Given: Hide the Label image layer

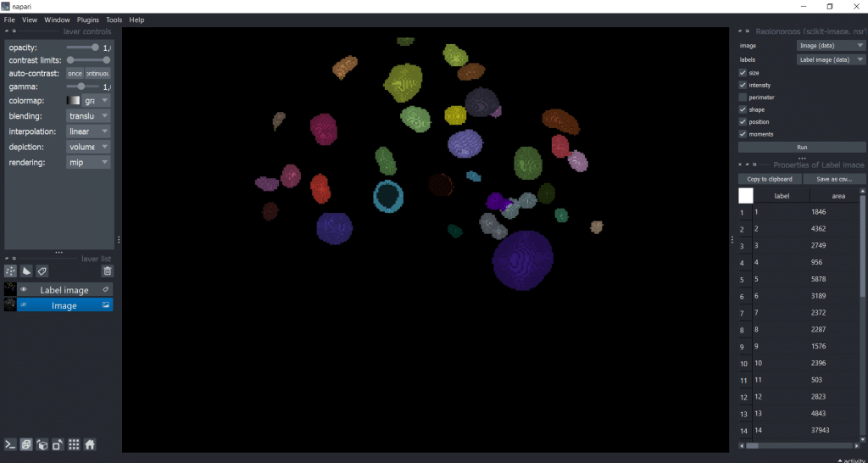Looking at the screenshot, I should [24, 290].
